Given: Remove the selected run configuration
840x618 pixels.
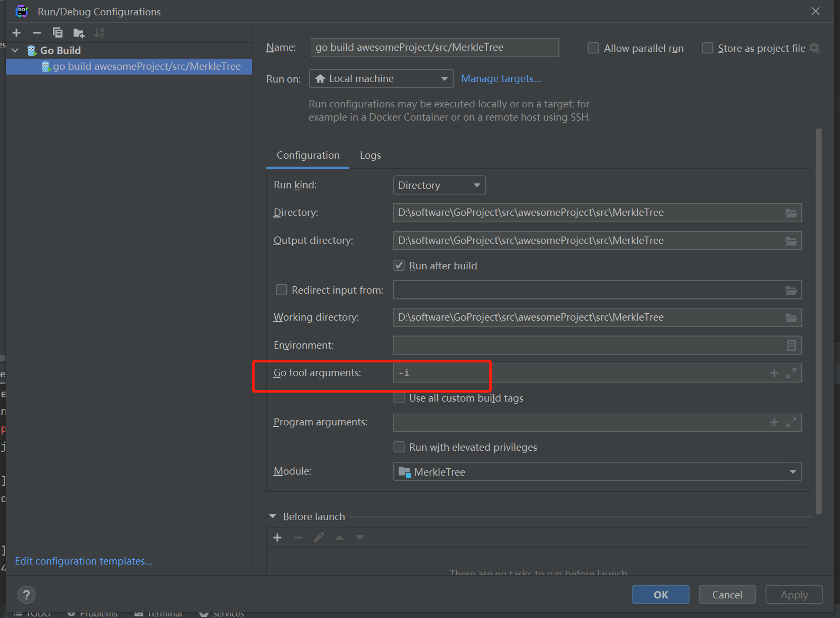Looking at the screenshot, I should pyautogui.click(x=37, y=33).
